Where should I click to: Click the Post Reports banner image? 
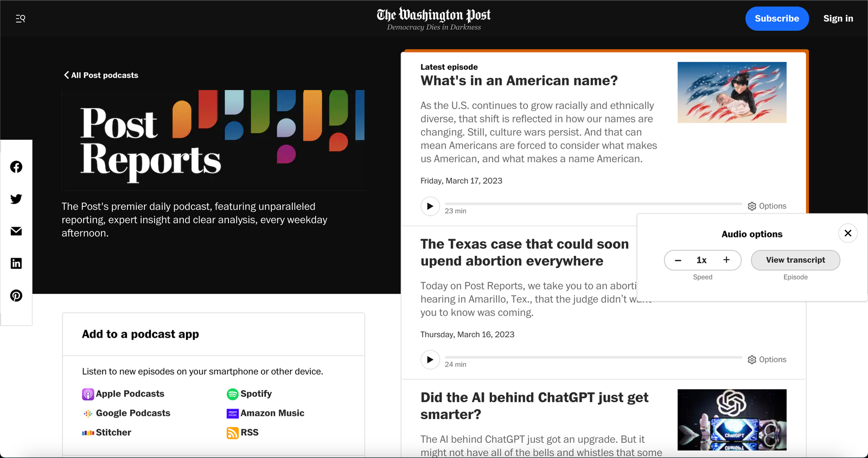pyautogui.click(x=213, y=140)
